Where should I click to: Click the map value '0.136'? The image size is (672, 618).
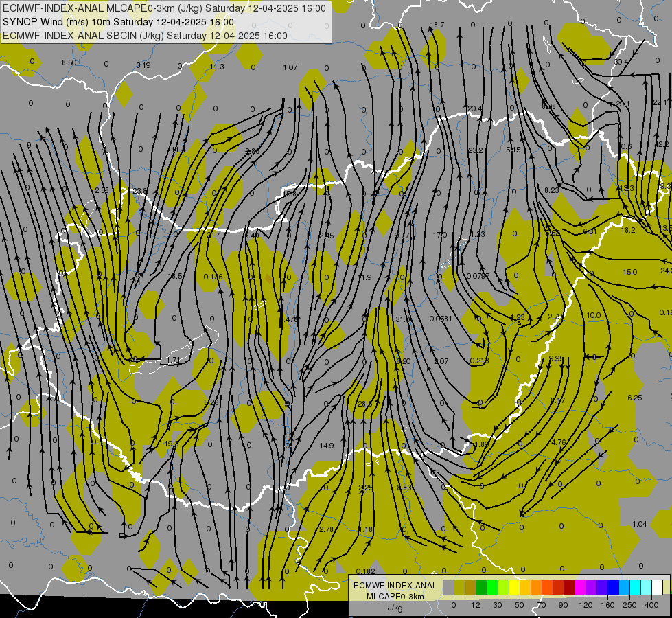[213, 277]
